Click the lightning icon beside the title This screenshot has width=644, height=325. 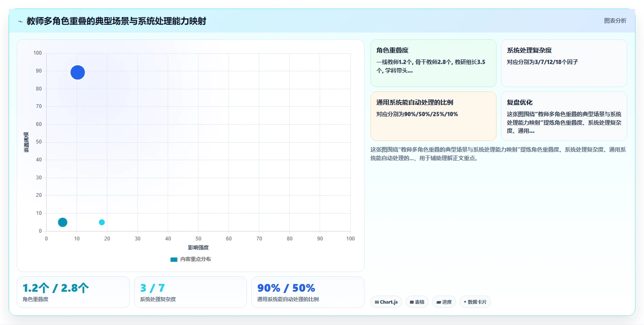tap(20, 21)
